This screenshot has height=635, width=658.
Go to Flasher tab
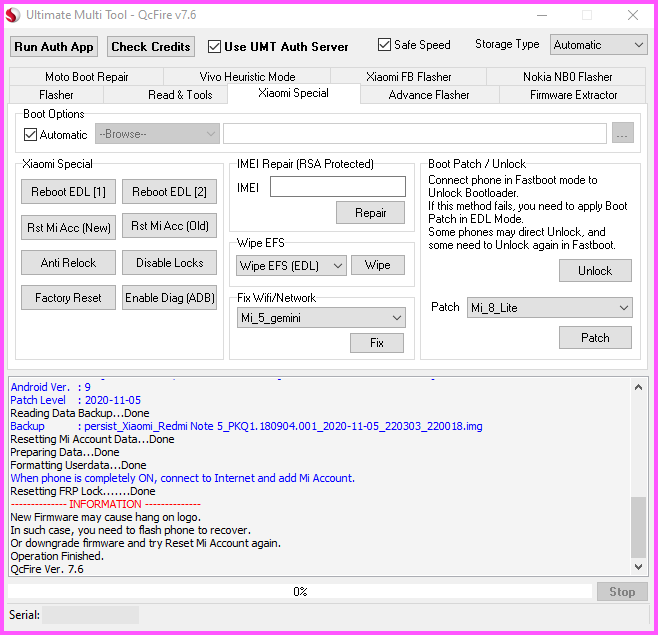(x=56, y=95)
